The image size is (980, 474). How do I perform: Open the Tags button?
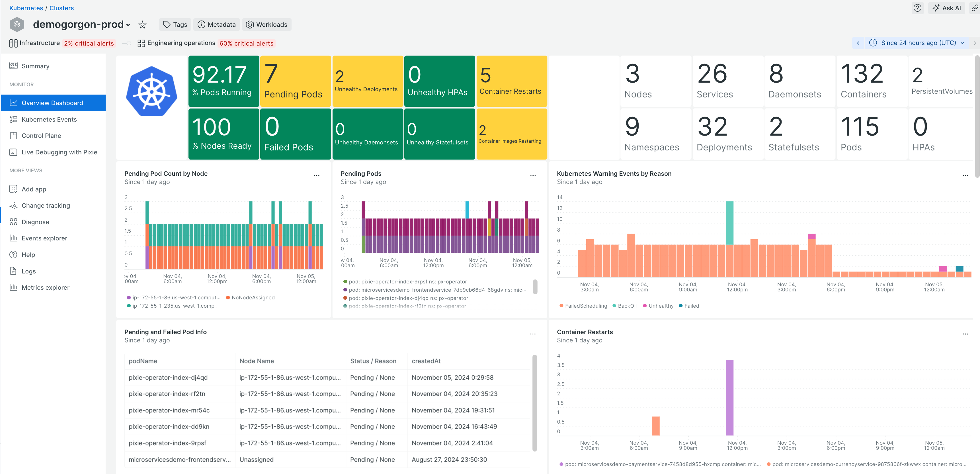pyautogui.click(x=175, y=24)
